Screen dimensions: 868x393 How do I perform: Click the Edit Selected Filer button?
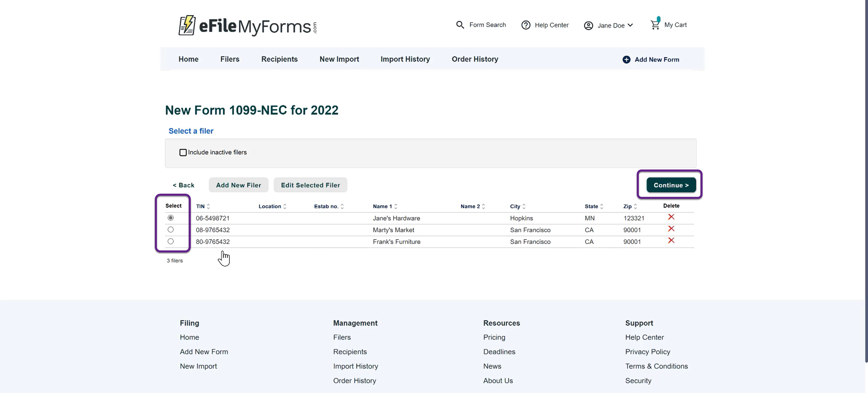[310, 185]
